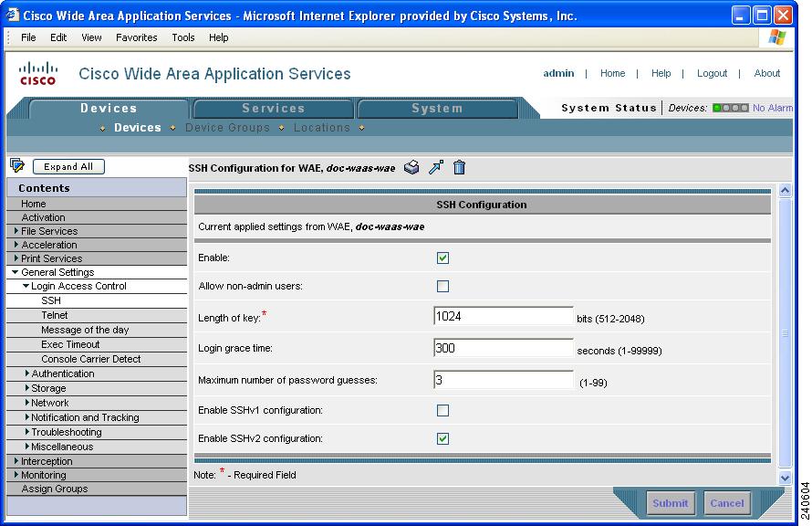This screenshot has height=526, width=812.
Task: Select the Locations sub-tab
Action: click(x=321, y=128)
